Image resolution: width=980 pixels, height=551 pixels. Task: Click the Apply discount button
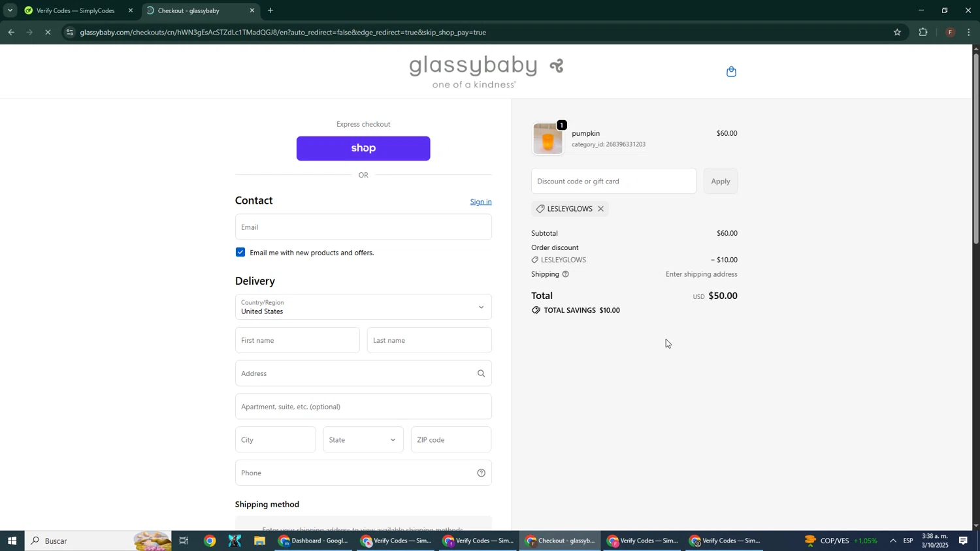[x=721, y=181]
